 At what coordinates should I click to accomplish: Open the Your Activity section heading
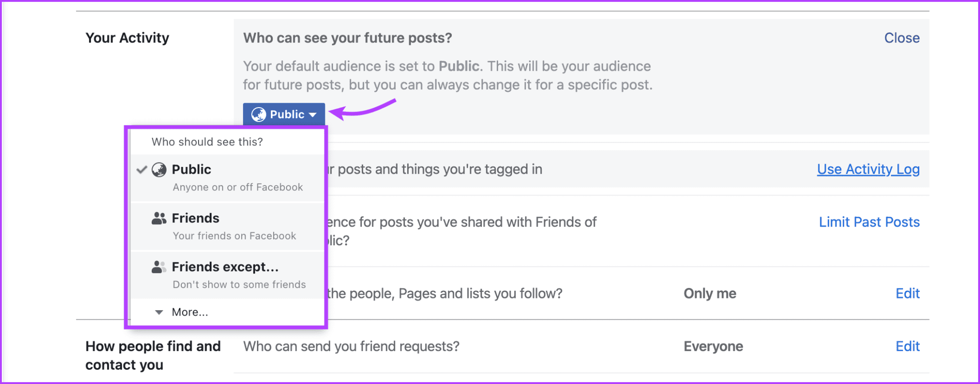(x=127, y=38)
